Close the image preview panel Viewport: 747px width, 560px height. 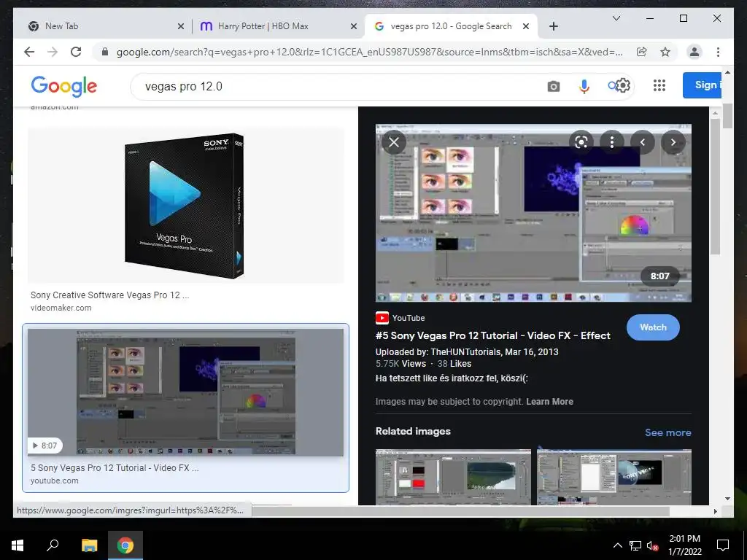coord(394,142)
